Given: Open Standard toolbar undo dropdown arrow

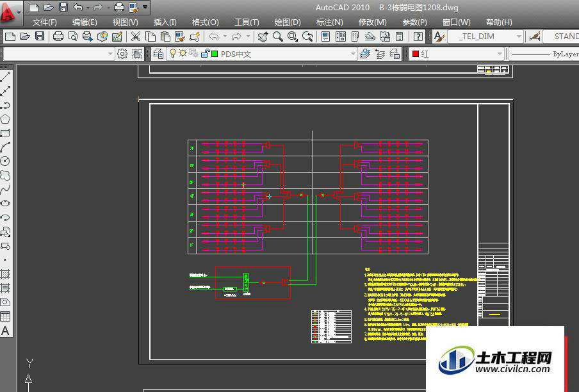Looking at the screenshot, I should tap(225, 36).
